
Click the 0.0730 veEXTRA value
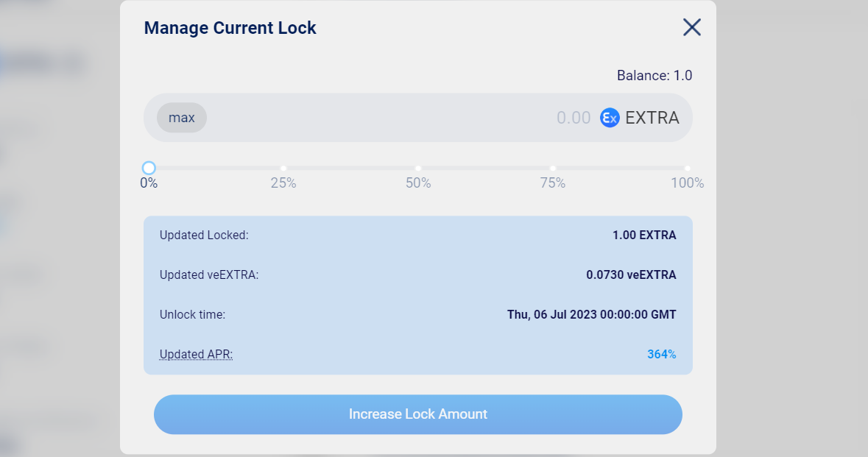[x=631, y=275]
